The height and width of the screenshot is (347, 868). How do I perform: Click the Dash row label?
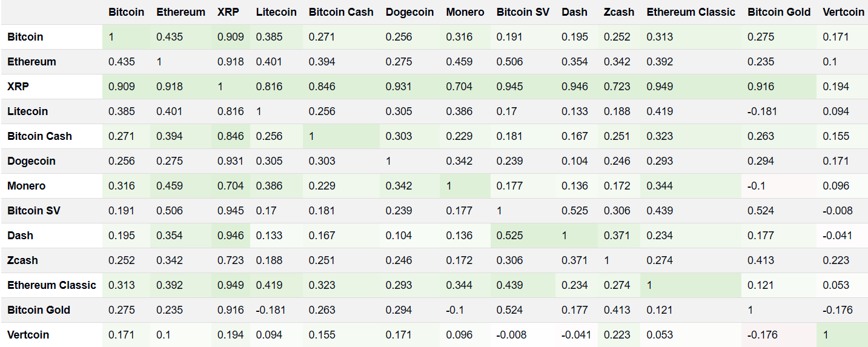(x=20, y=236)
